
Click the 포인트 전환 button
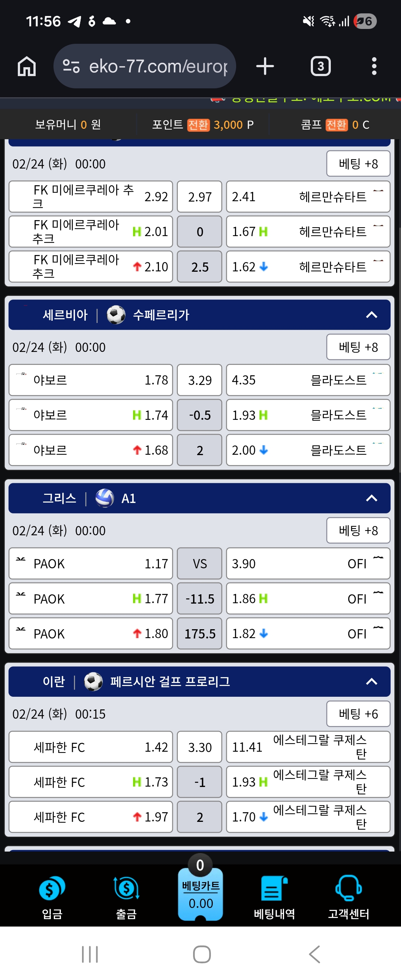coord(198,125)
